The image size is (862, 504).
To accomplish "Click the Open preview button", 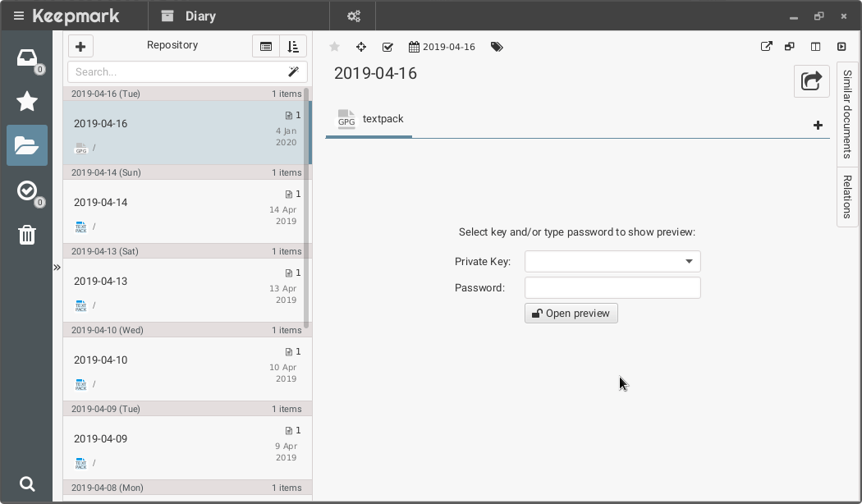I will (x=571, y=313).
